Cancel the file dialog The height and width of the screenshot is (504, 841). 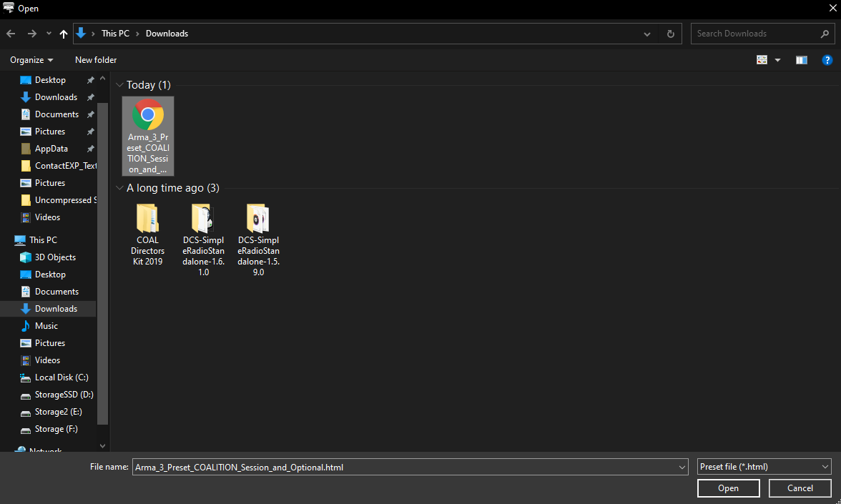point(800,488)
